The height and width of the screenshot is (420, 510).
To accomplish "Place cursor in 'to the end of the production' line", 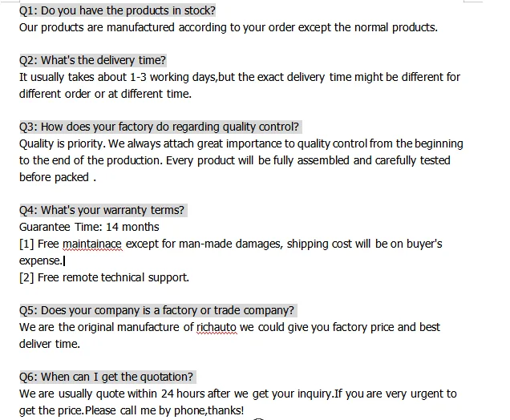I will tap(234, 160).
